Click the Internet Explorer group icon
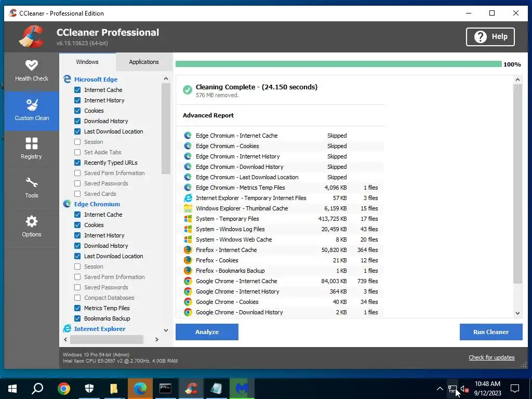 click(67, 329)
